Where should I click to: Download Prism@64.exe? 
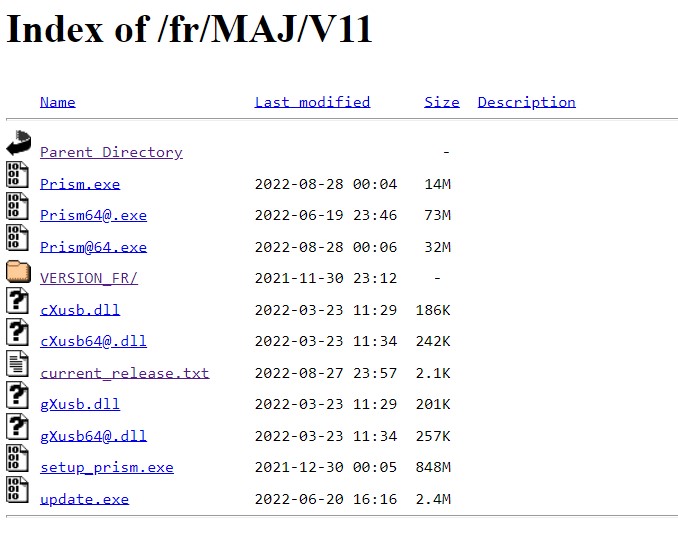click(x=93, y=247)
